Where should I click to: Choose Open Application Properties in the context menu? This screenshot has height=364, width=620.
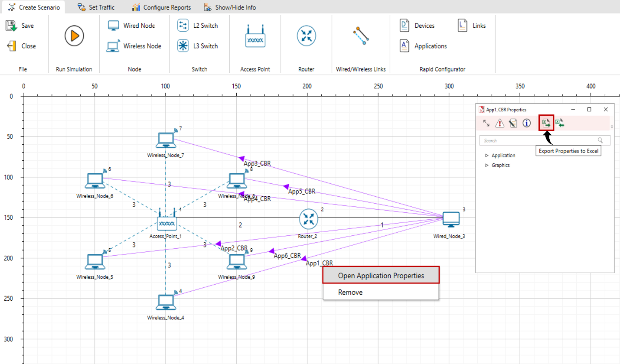pos(381,275)
